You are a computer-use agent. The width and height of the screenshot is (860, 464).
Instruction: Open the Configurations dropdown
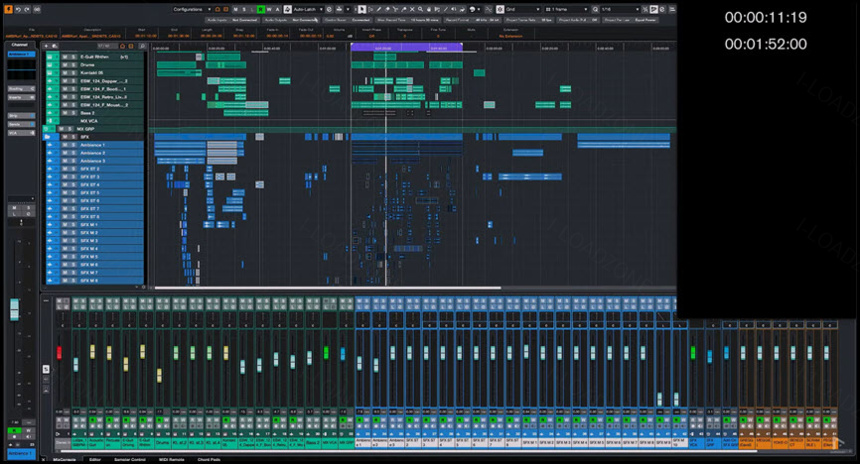pyautogui.click(x=193, y=9)
